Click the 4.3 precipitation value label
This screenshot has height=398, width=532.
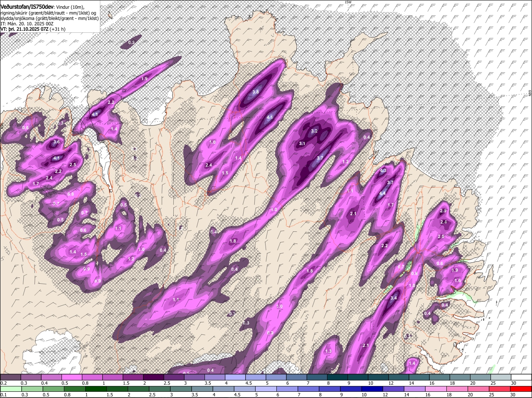click(383, 171)
